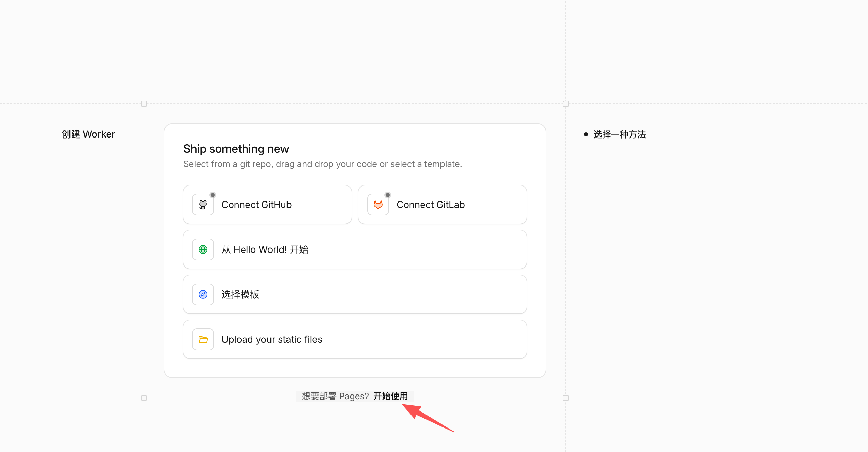Click the 创建 Worker heading
The width and height of the screenshot is (868, 452).
pos(88,134)
